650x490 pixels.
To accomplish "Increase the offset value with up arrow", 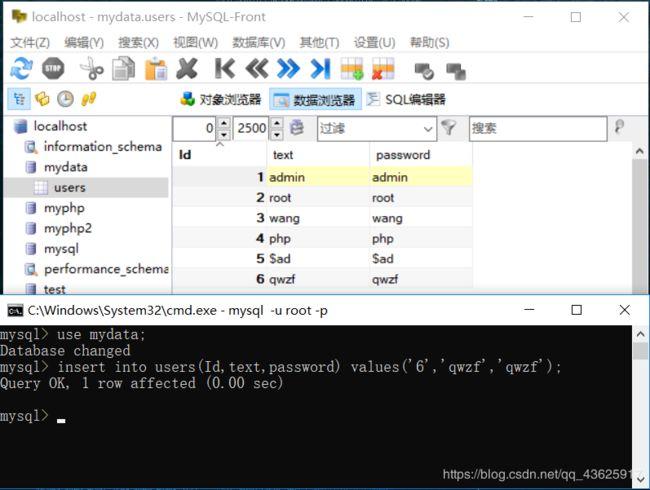I will point(223,123).
